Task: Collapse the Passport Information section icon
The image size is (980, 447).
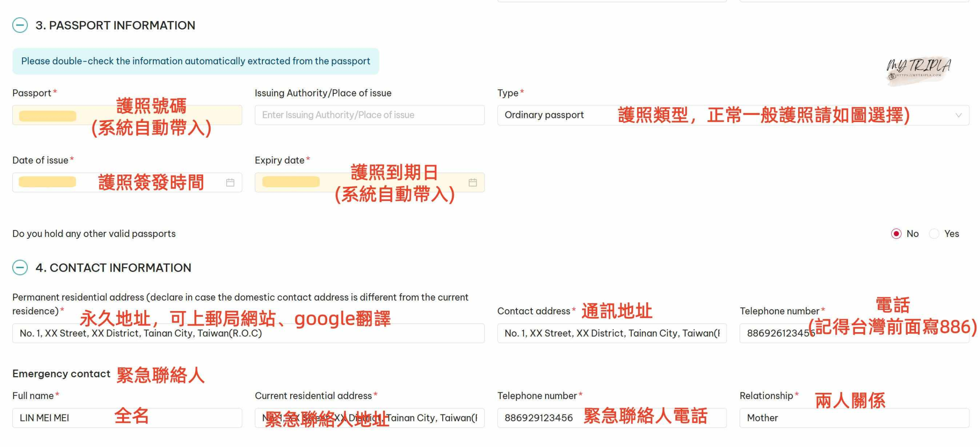Action: 20,25
